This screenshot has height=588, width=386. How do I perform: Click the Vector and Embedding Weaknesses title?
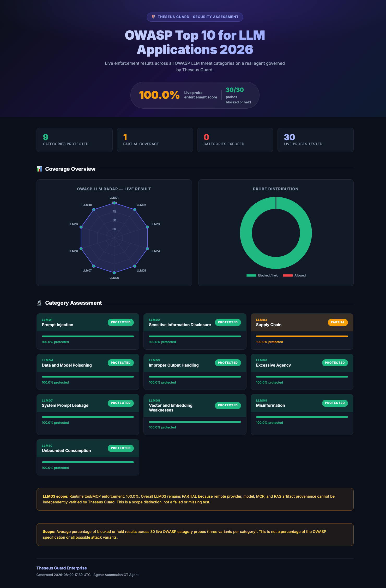[x=171, y=408]
